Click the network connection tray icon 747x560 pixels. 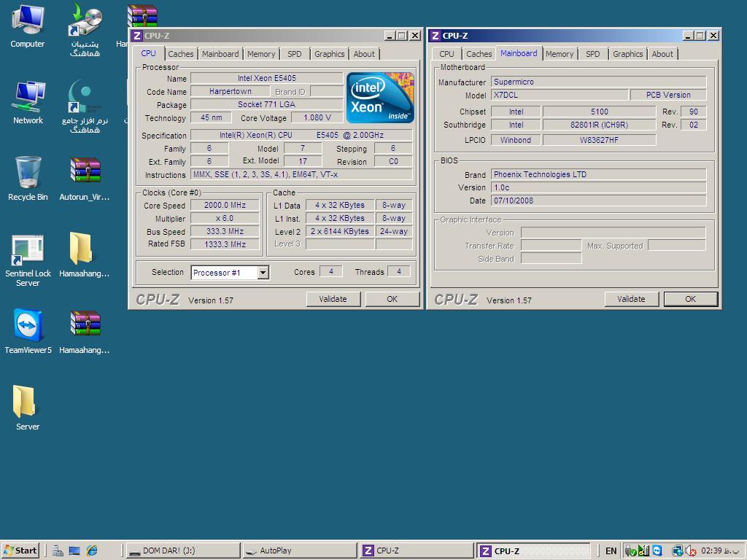coord(677,551)
